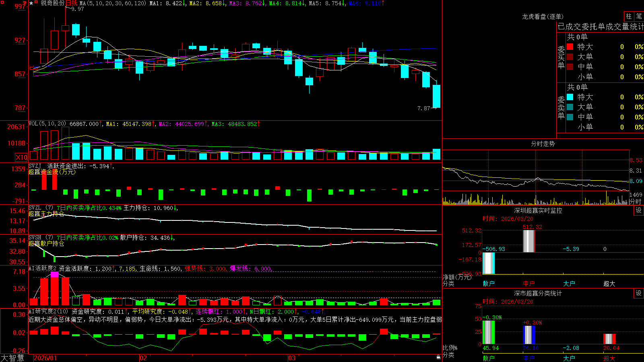Click the magenta-topped AI活跃度 bar
Image resolution: width=644 pixels, height=362 pixels.
pos(55,289)
